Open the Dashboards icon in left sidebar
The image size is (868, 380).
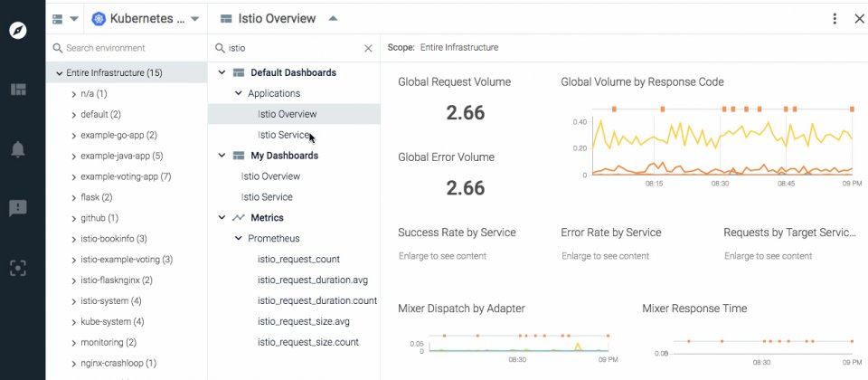(18, 90)
